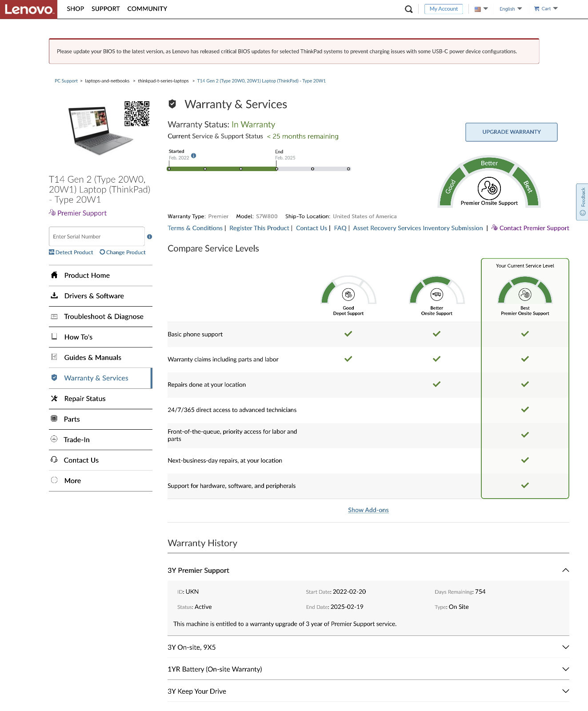
Task: Open Contact Us in sidebar
Action: (100, 460)
